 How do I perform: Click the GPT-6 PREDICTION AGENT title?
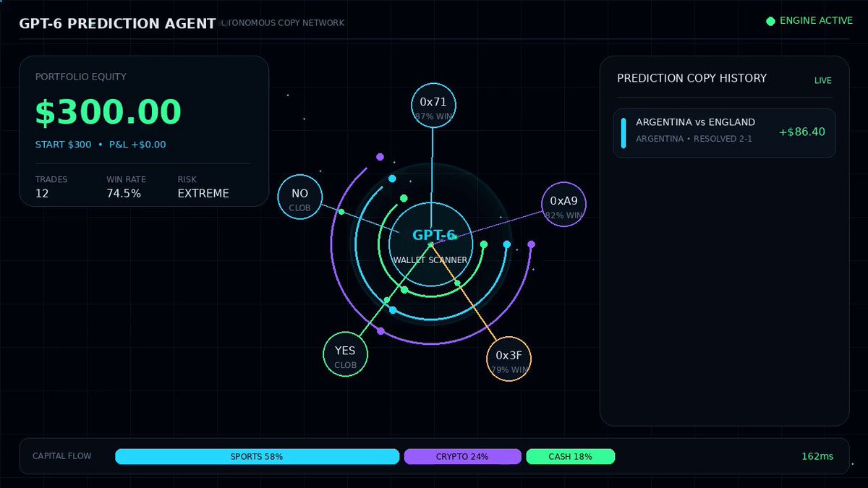[118, 23]
